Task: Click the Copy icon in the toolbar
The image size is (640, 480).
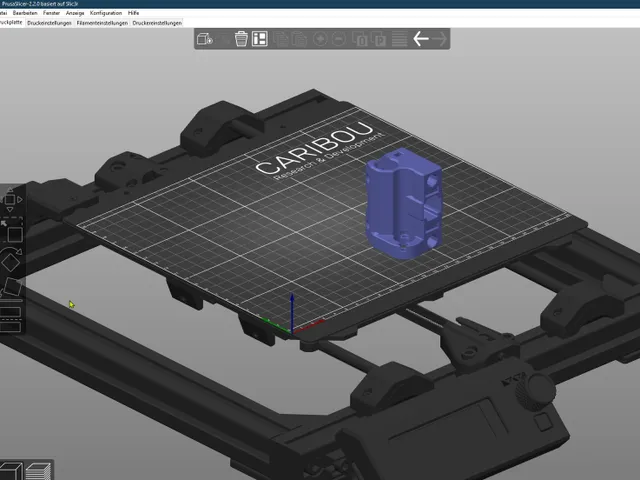Action: pyautogui.click(x=281, y=39)
